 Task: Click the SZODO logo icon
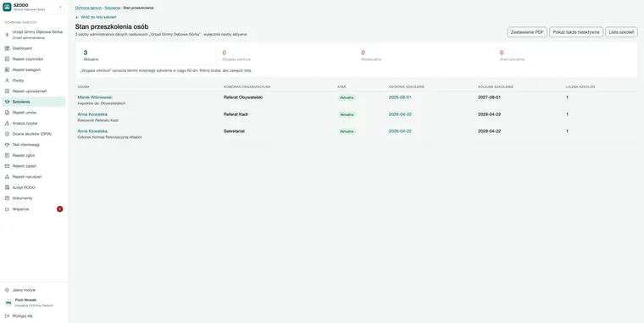tap(7, 7)
